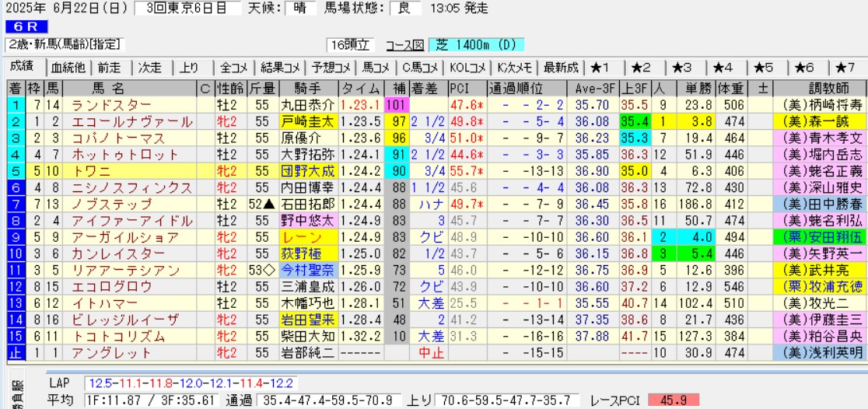Select the ★5 star tab
Image resolution: width=868 pixels, height=409 pixels.
coord(765,67)
